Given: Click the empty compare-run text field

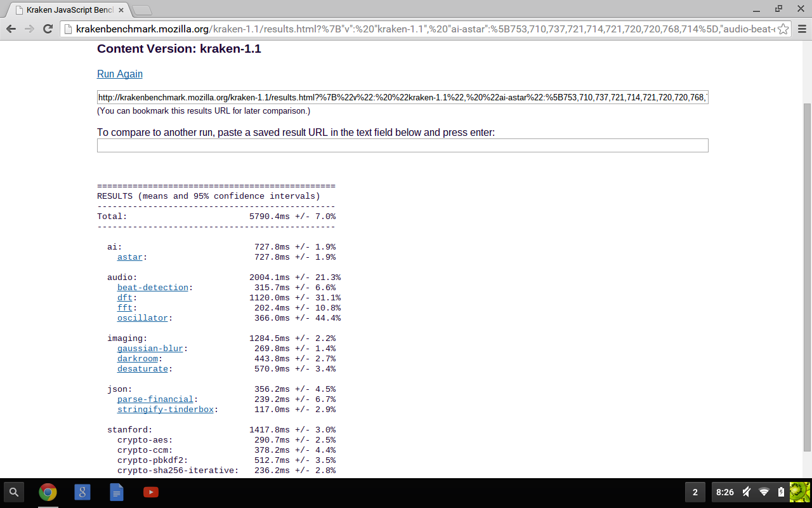Looking at the screenshot, I should pyautogui.click(x=402, y=145).
